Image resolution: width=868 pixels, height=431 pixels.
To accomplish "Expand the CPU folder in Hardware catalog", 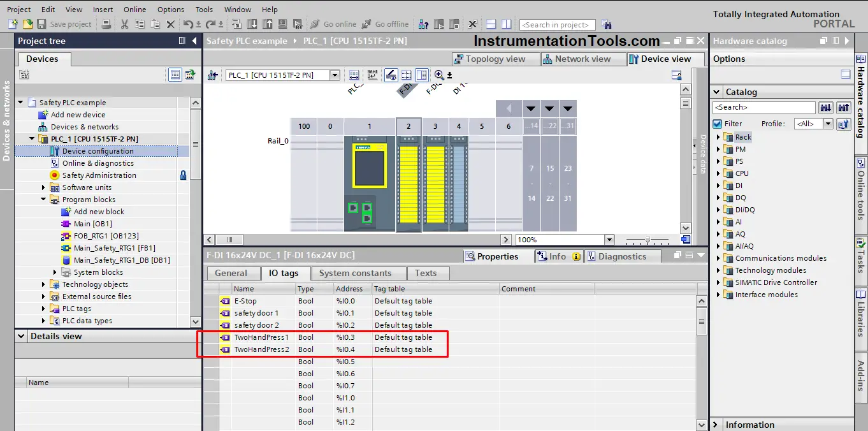I will [718, 173].
